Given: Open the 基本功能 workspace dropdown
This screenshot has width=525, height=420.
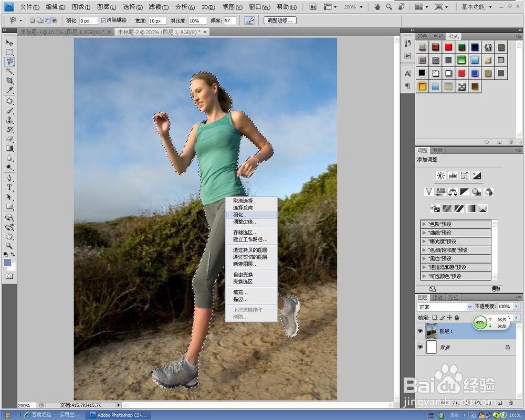Looking at the screenshot, I should 477,7.
